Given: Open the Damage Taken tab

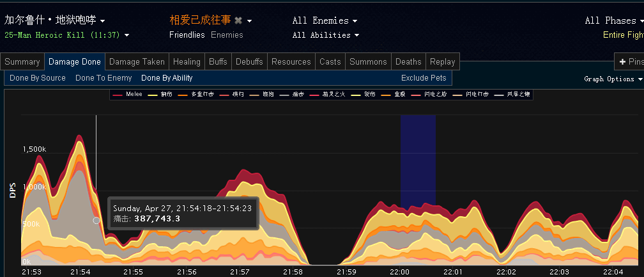Looking at the screenshot, I should click(x=137, y=62).
